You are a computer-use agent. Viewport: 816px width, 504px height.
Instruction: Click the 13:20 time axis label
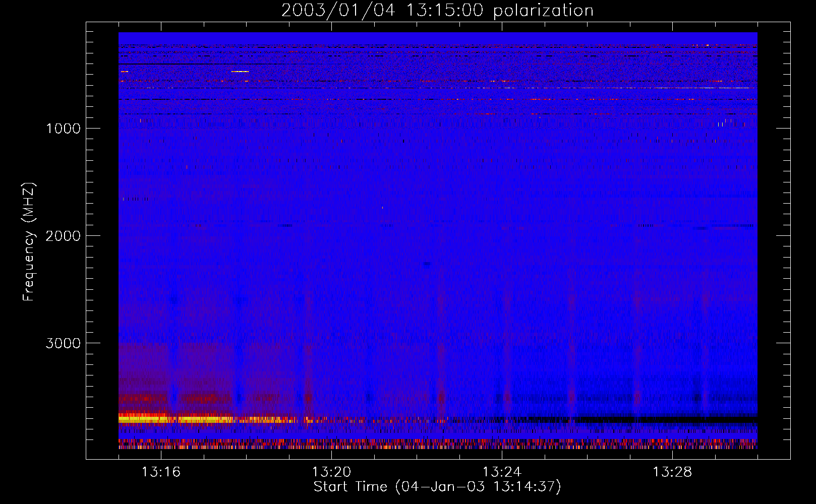(x=331, y=472)
